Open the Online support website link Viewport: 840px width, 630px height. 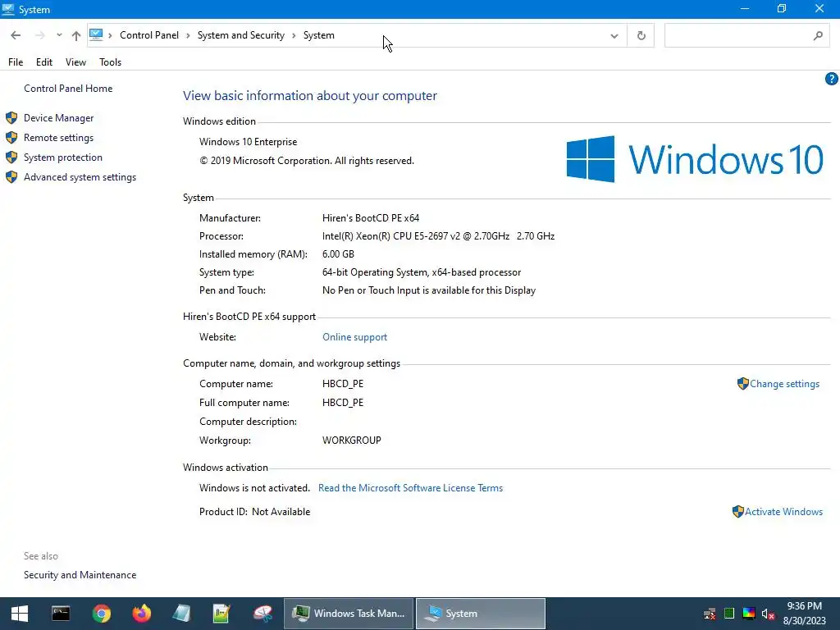354,337
